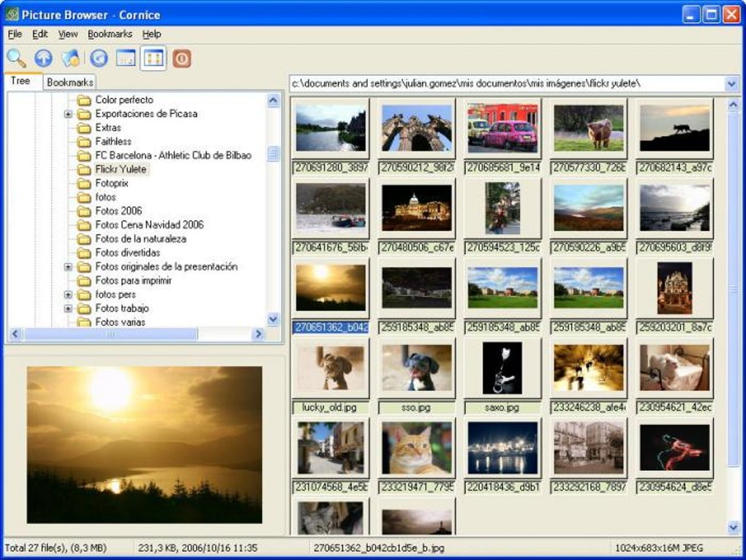Select the Fotos de la naturaleza folder

pyautogui.click(x=141, y=238)
